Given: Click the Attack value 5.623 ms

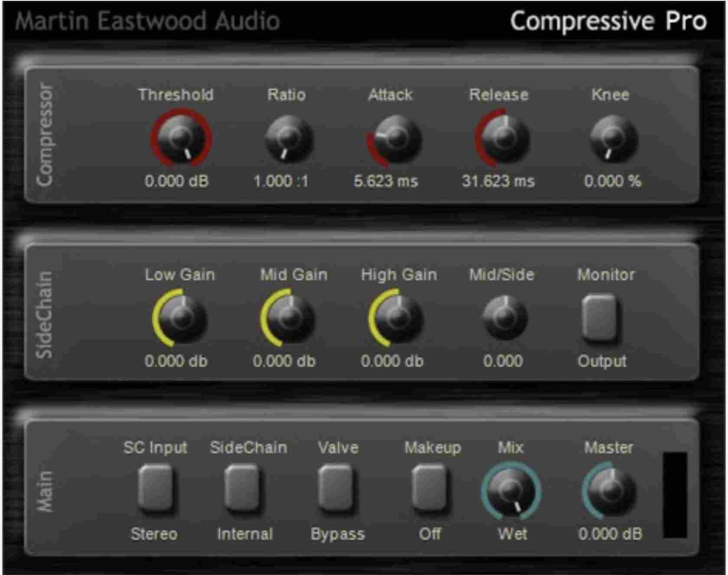Looking at the screenshot, I should point(386,181).
